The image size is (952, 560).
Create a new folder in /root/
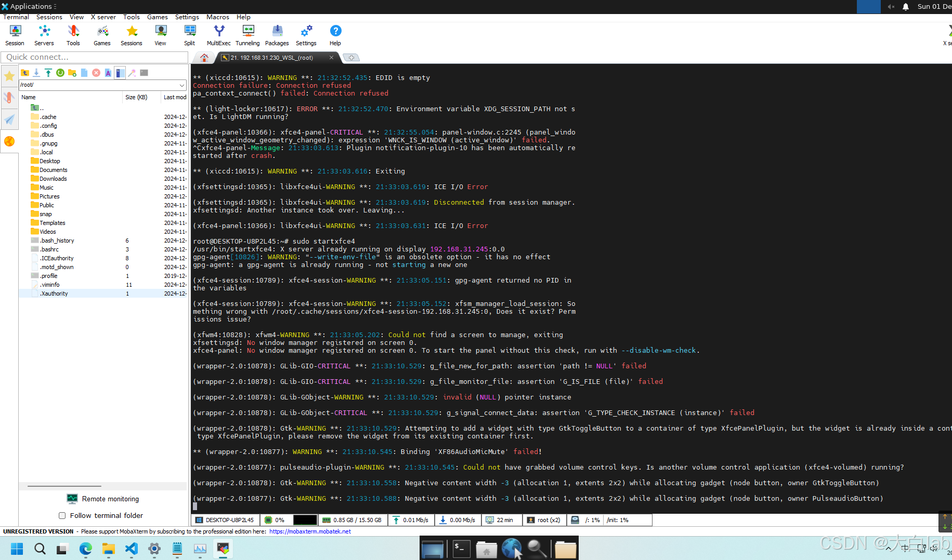(72, 73)
